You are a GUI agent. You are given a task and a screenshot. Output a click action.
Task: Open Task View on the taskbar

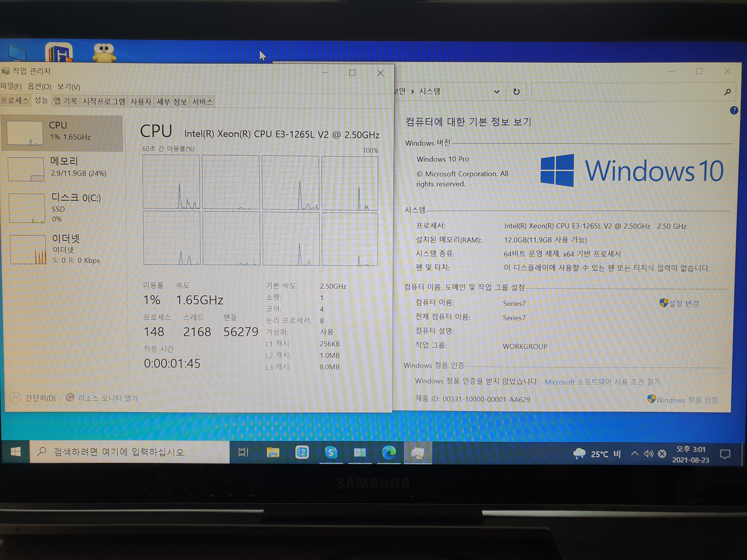pyautogui.click(x=243, y=452)
